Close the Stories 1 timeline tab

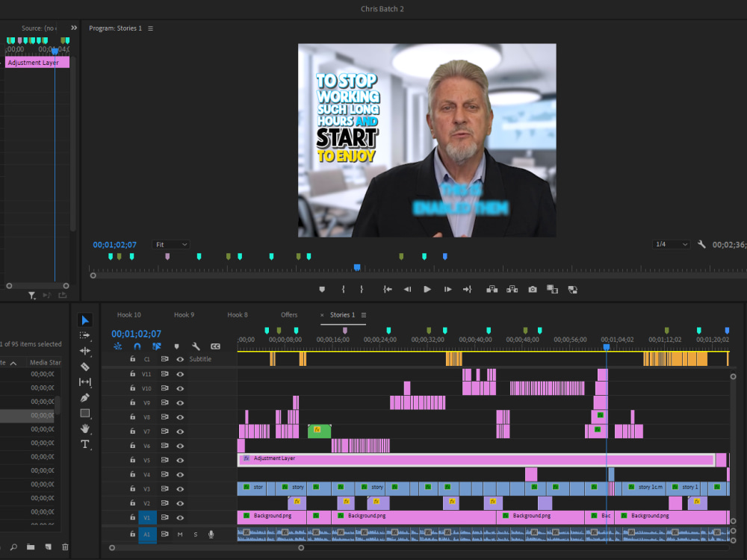pyautogui.click(x=322, y=315)
